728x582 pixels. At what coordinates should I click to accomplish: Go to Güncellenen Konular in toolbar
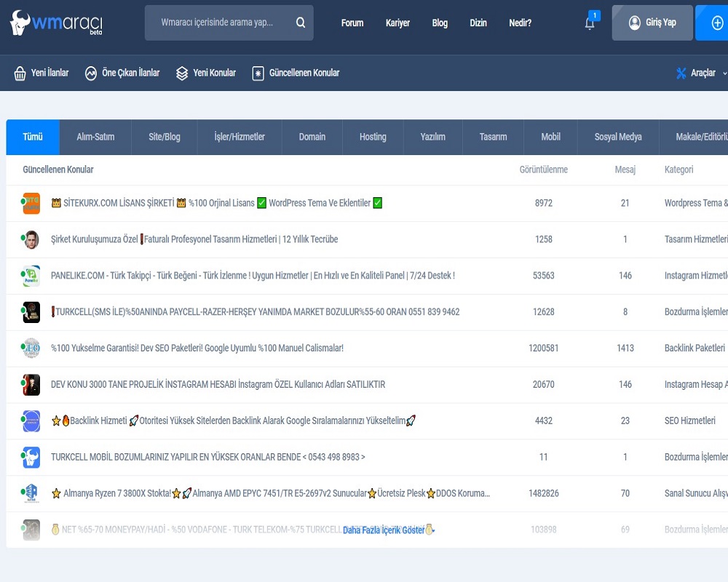pos(304,73)
